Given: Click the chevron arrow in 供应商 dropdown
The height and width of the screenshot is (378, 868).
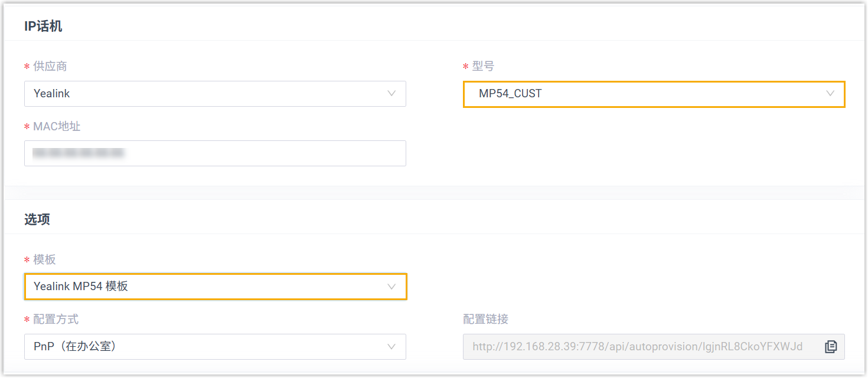Looking at the screenshot, I should [x=391, y=94].
